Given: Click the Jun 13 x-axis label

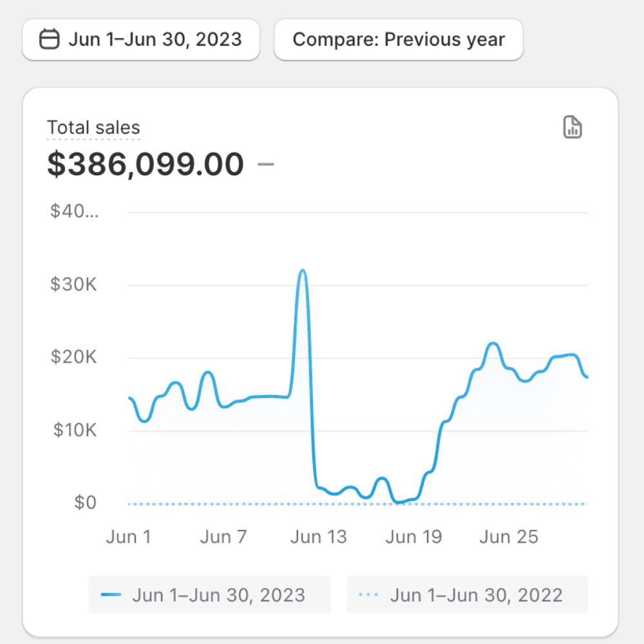Looking at the screenshot, I should pos(318,537).
